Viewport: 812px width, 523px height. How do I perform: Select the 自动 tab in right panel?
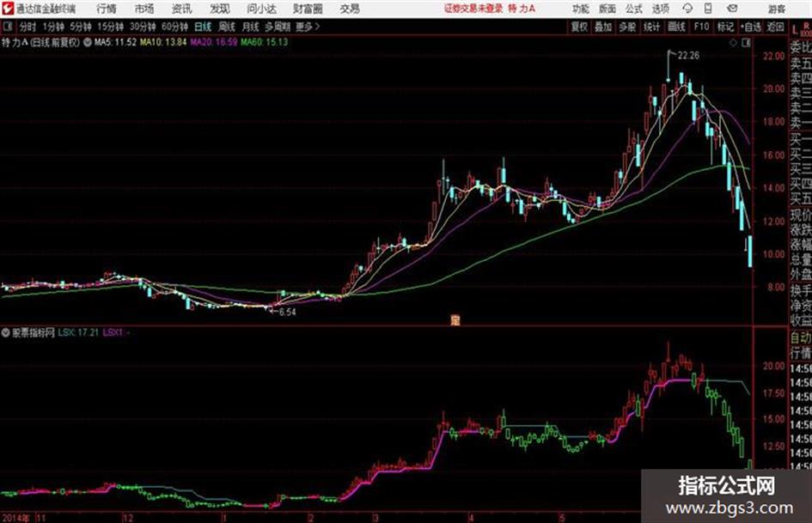point(801,338)
